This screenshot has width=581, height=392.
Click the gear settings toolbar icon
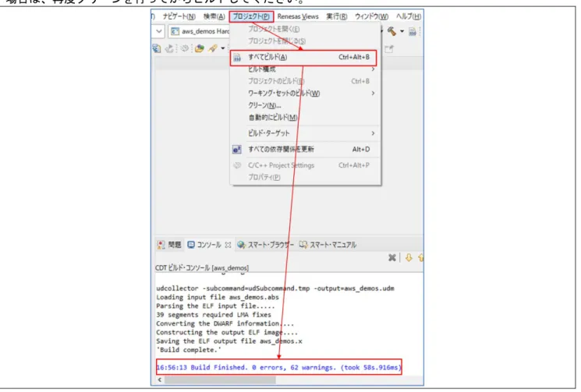pyautogui.click(x=185, y=48)
